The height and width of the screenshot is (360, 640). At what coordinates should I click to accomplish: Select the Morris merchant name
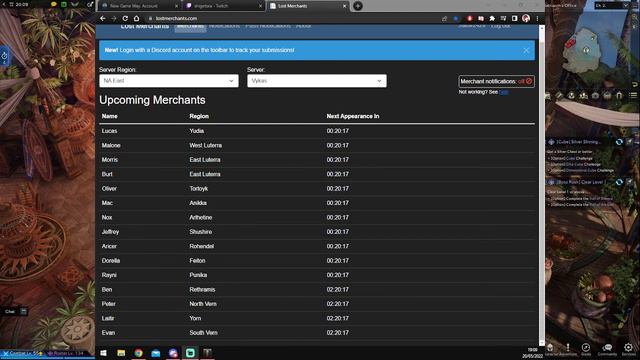pyautogui.click(x=109, y=160)
